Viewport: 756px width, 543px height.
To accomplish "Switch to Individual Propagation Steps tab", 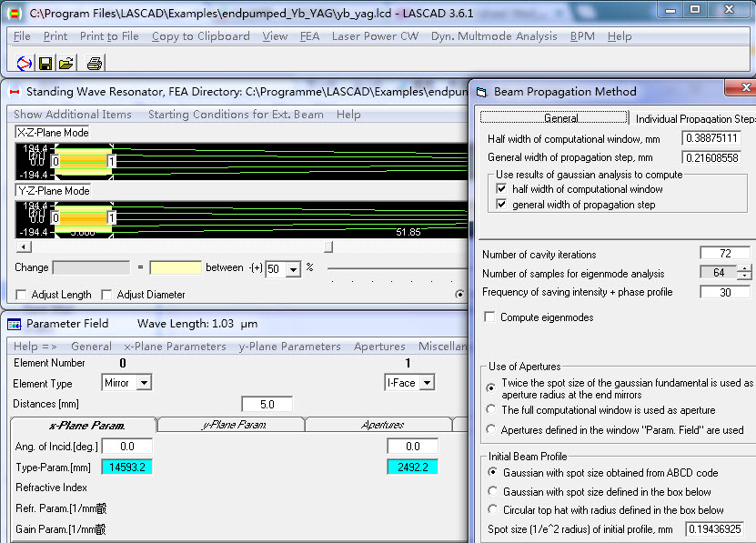I will [x=694, y=118].
